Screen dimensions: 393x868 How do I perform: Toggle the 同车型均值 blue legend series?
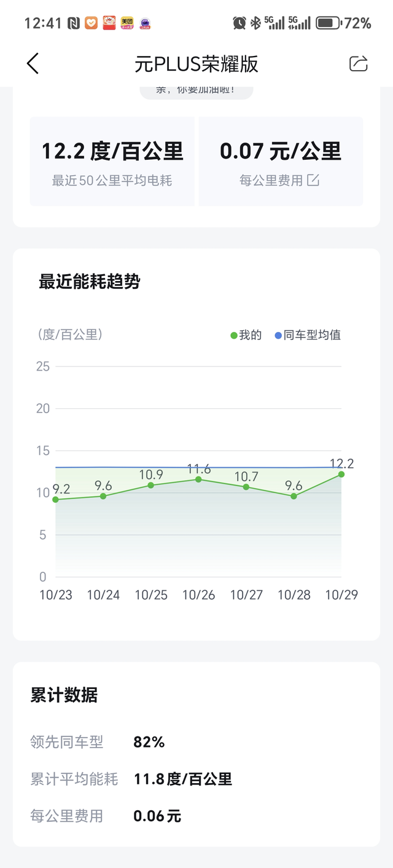[x=308, y=335]
